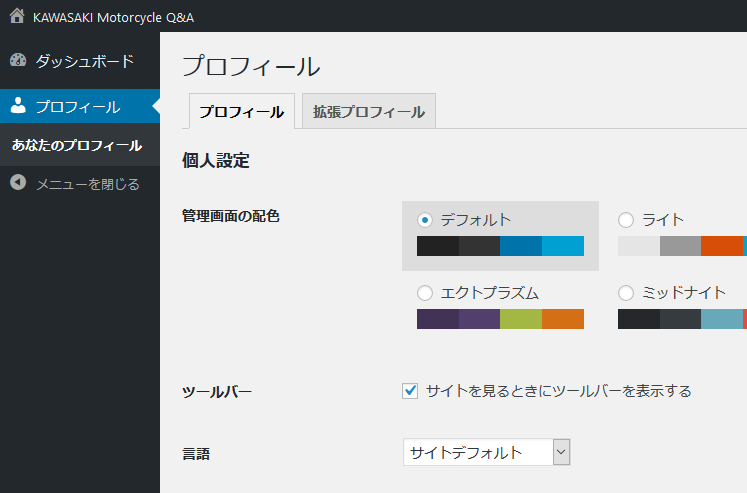
Task: Select the プロフィール tab
Action: [x=242, y=111]
